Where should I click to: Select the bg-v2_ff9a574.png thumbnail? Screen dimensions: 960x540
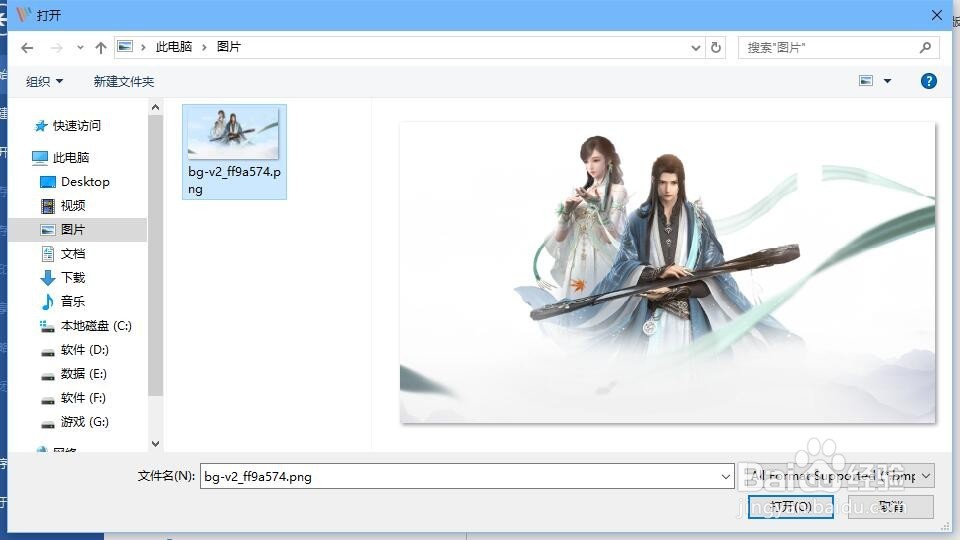pos(233,133)
